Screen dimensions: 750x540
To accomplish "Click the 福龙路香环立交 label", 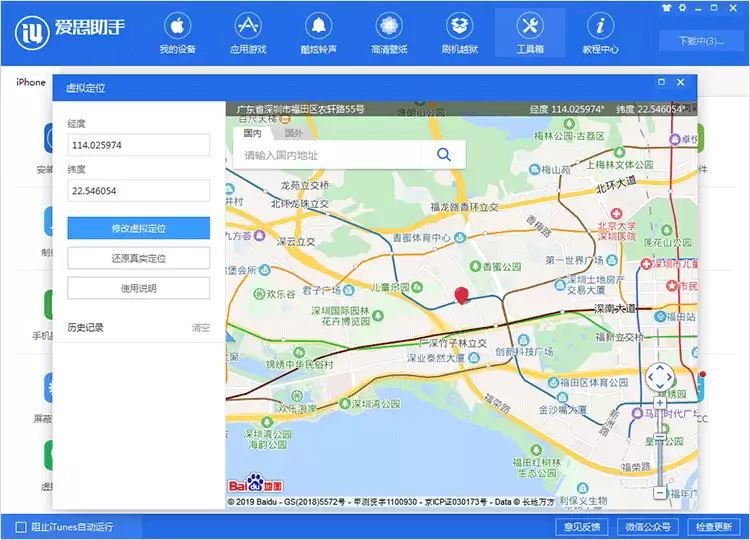I will click(x=464, y=207).
